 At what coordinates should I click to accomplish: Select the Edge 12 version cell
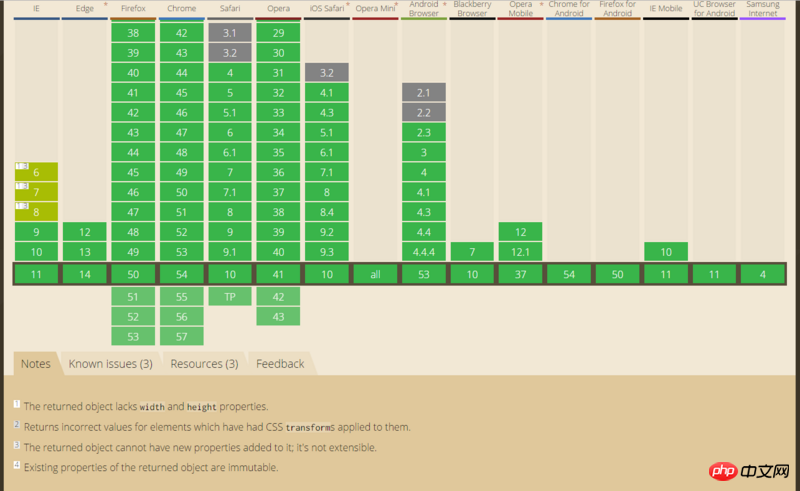tap(85, 232)
